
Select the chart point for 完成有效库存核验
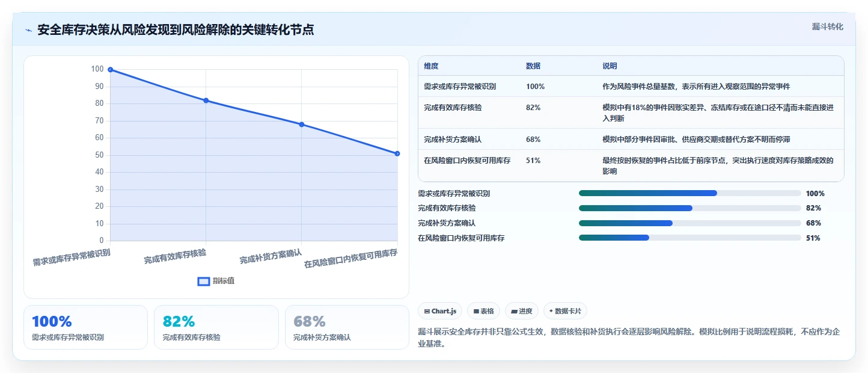coord(206,100)
